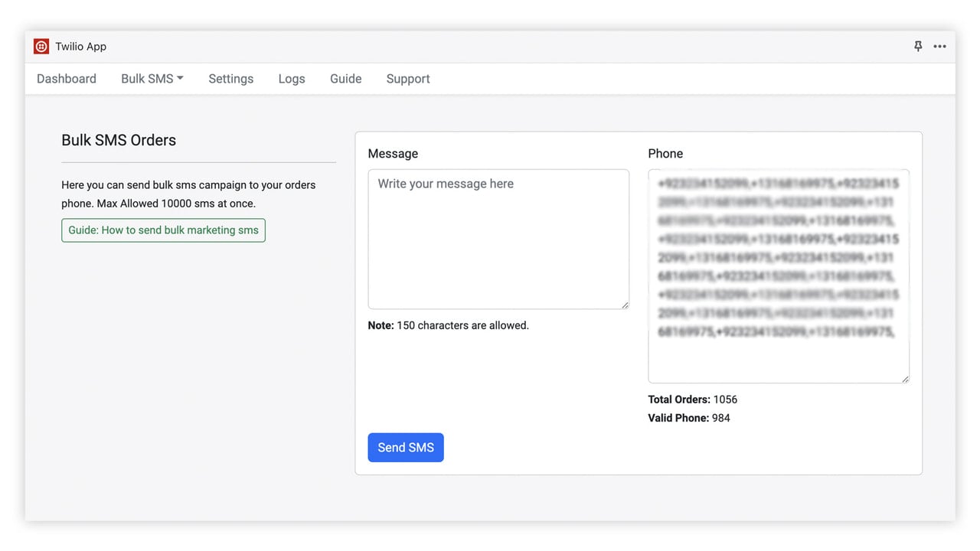The width and height of the screenshot is (980, 551).
Task: View the Logs page
Action: [292, 79]
